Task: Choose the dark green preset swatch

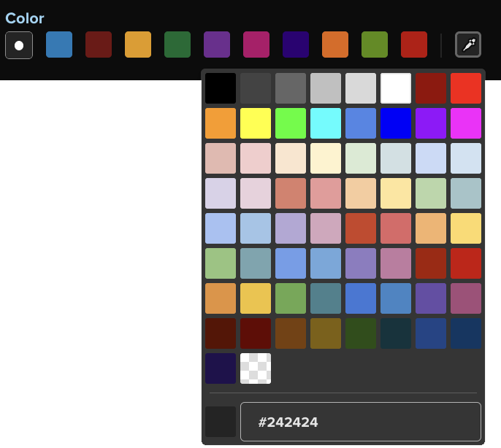Action: point(177,45)
